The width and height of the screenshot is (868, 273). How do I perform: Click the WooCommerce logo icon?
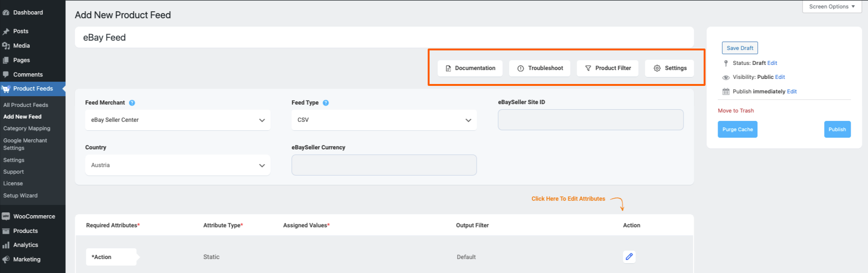(6, 217)
